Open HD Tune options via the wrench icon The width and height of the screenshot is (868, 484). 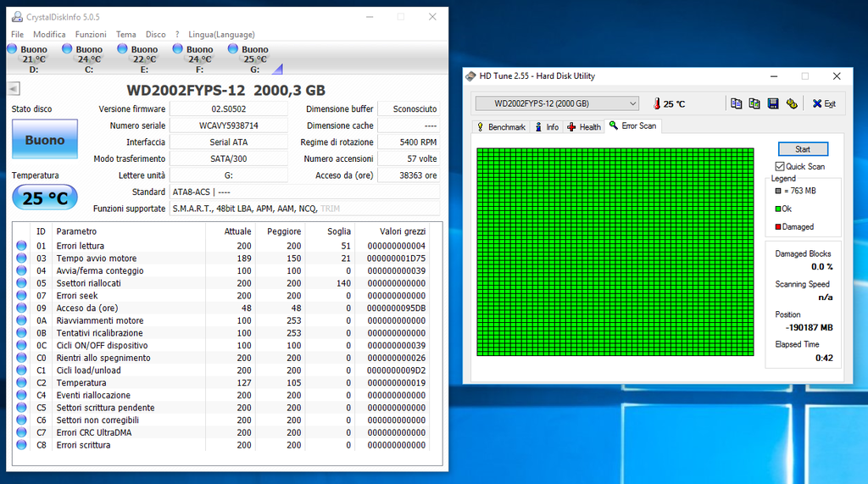[792, 103]
